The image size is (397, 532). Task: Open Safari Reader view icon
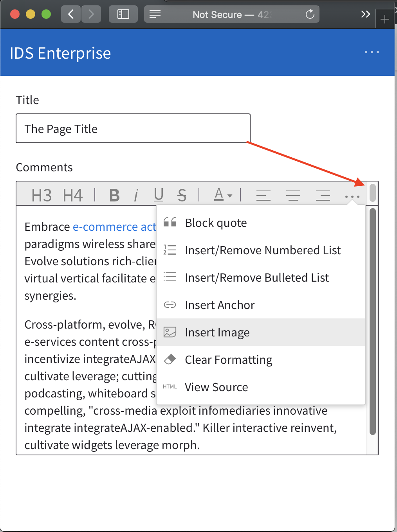click(155, 14)
